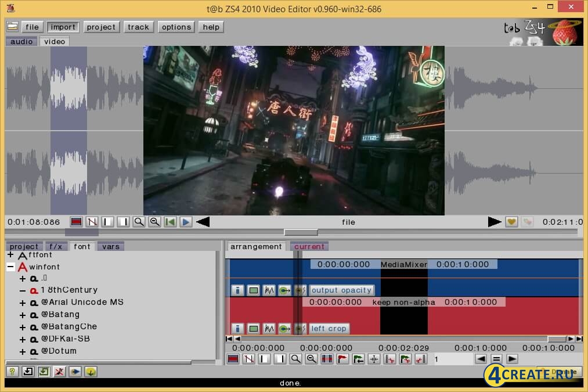This screenshot has width=588, height=392.
Task: Zoom in on the timeline with magnifier icon
Action: pyautogui.click(x=295, y=359)
